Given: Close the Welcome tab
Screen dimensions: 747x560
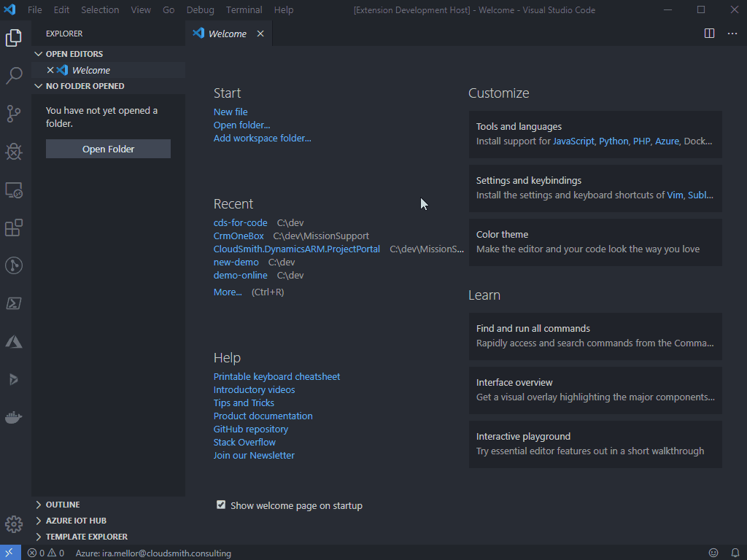Looking at the screenshot, I should [x=260, y=34].
